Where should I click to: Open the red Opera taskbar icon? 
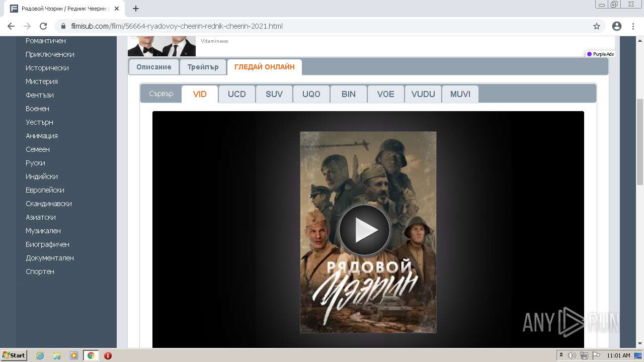pyautogui.click(x=108, y=355)
